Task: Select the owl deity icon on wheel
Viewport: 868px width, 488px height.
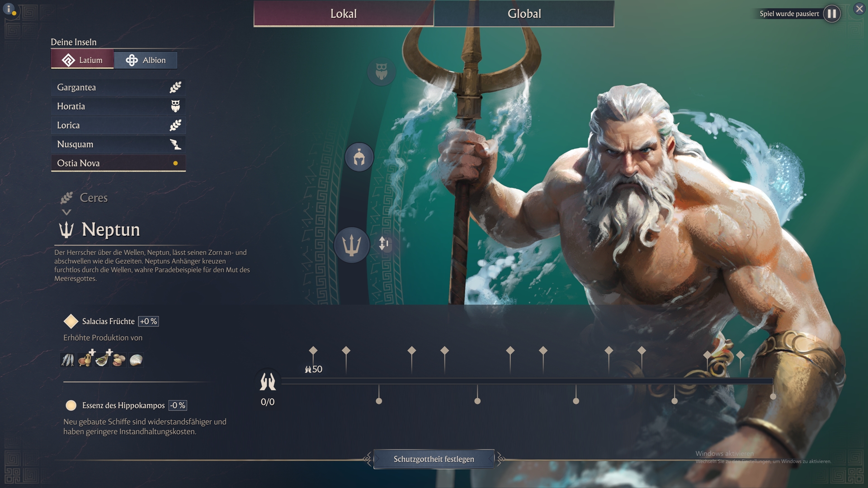Action: (381, 71)
